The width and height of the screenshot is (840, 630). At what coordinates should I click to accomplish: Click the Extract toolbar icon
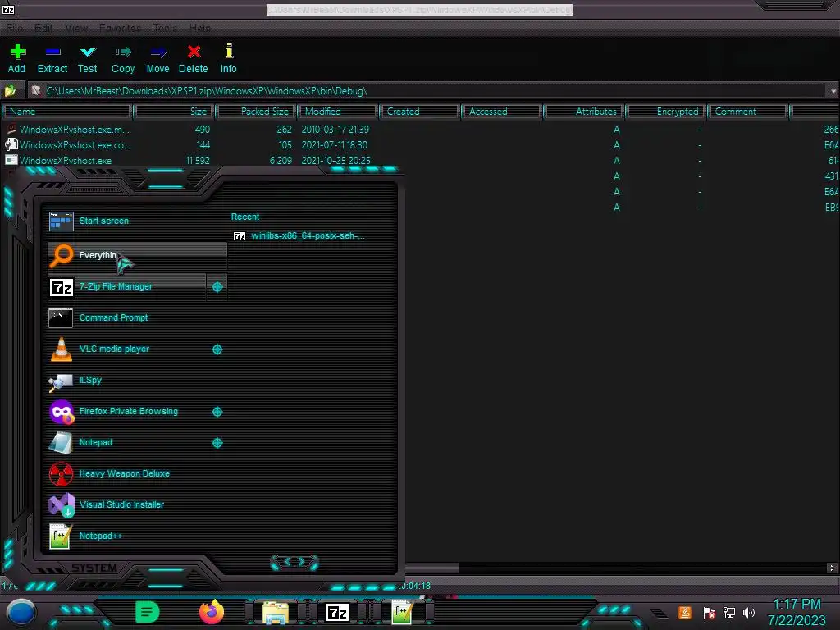pyautogui.click(x=52, y=52)
